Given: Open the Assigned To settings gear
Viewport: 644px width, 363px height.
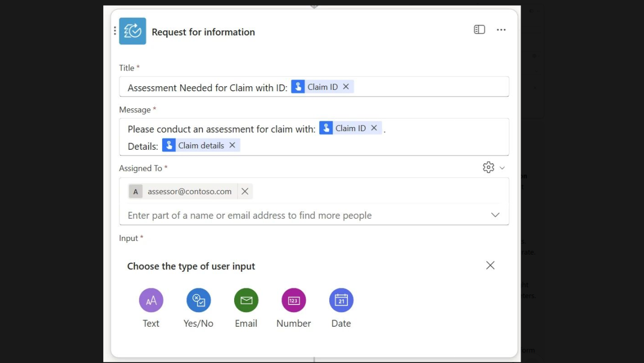Looking at the screenshot, I should (x=488, y=167).
